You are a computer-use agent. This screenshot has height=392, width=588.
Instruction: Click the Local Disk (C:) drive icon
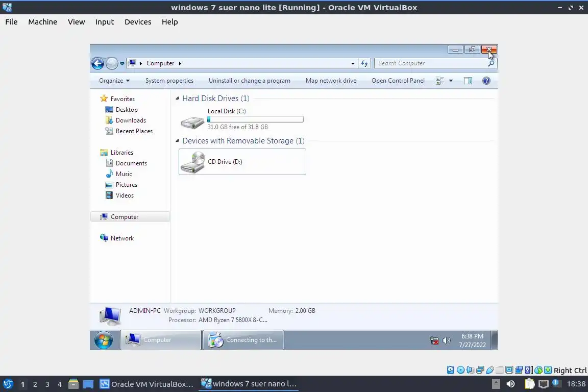[192, 121]
